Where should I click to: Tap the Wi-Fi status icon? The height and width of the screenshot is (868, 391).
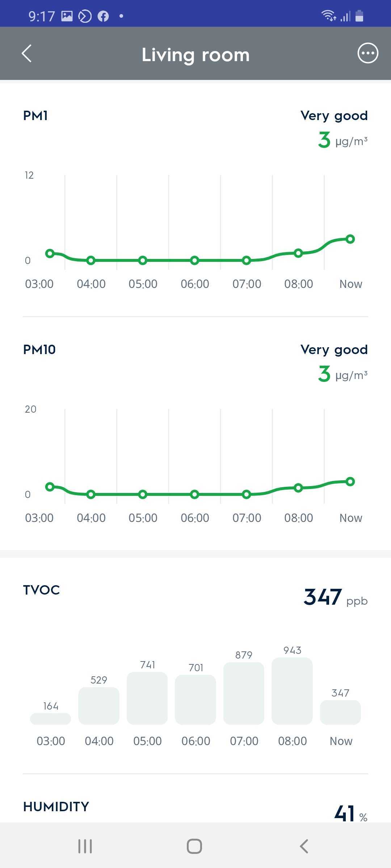click(328, 16)
